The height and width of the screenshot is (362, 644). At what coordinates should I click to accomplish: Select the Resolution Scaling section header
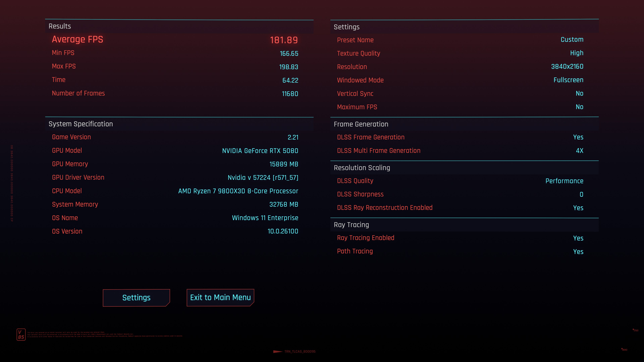coord(362,168)
